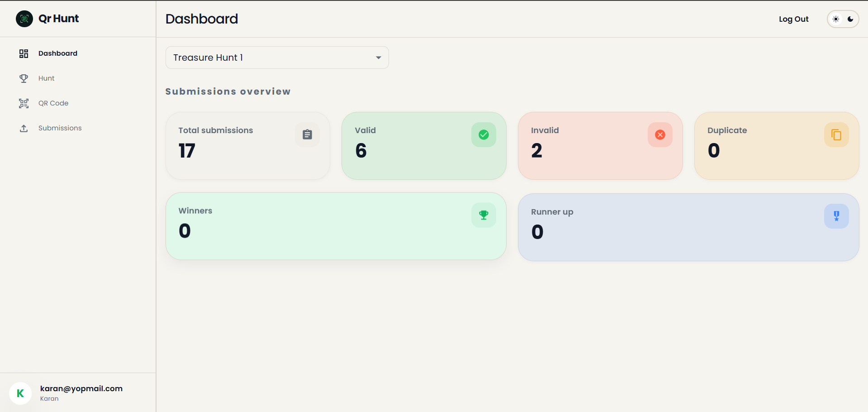Image resolution: width=868 pixels, height=412 pixels.
Task: Click the medal icon on Runner up card
Action: (x=836, y=216)
